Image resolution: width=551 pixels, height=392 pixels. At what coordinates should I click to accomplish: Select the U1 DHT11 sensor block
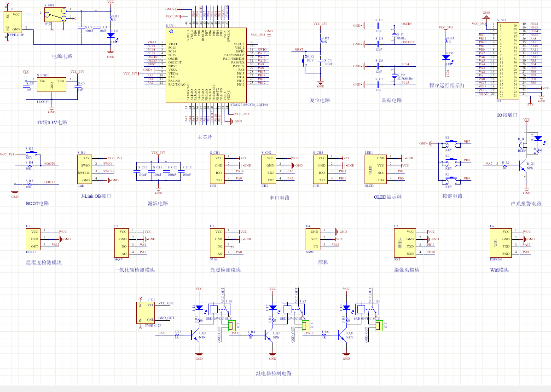tap(33, 239)
